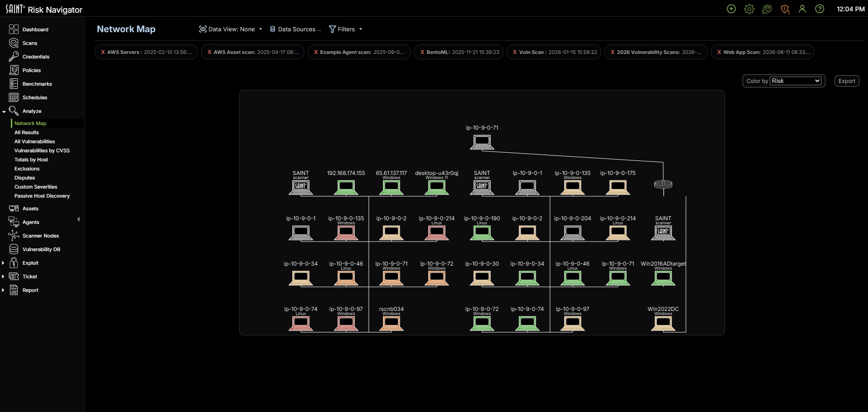Select the 192.168.174.155 host node
Screen dimensions: 868x412
346,187
